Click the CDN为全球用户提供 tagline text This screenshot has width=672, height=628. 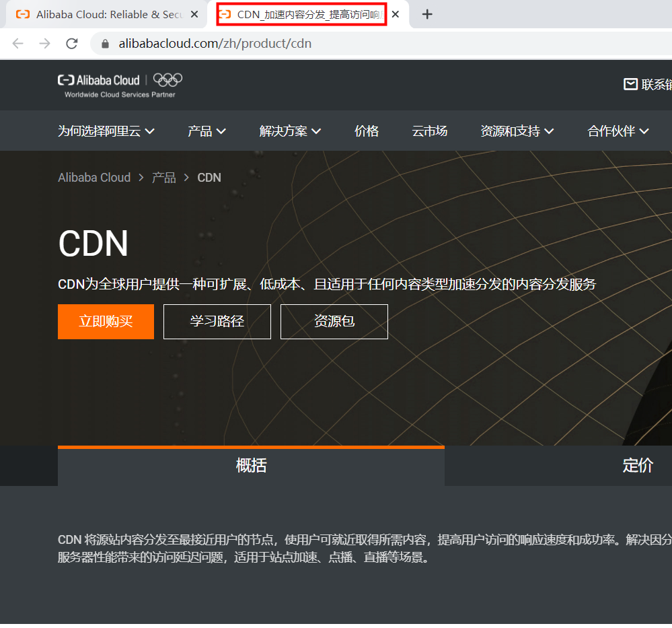click(x=326, y=284)
